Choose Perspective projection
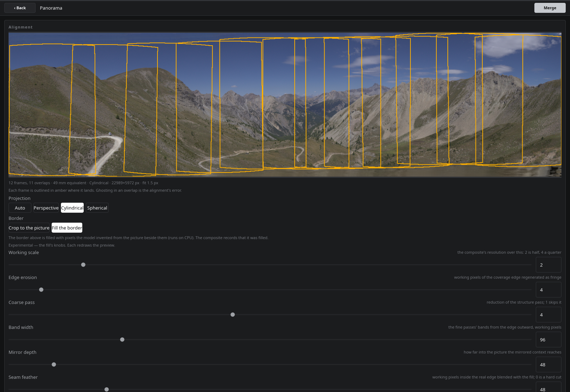 click(46, 208)
